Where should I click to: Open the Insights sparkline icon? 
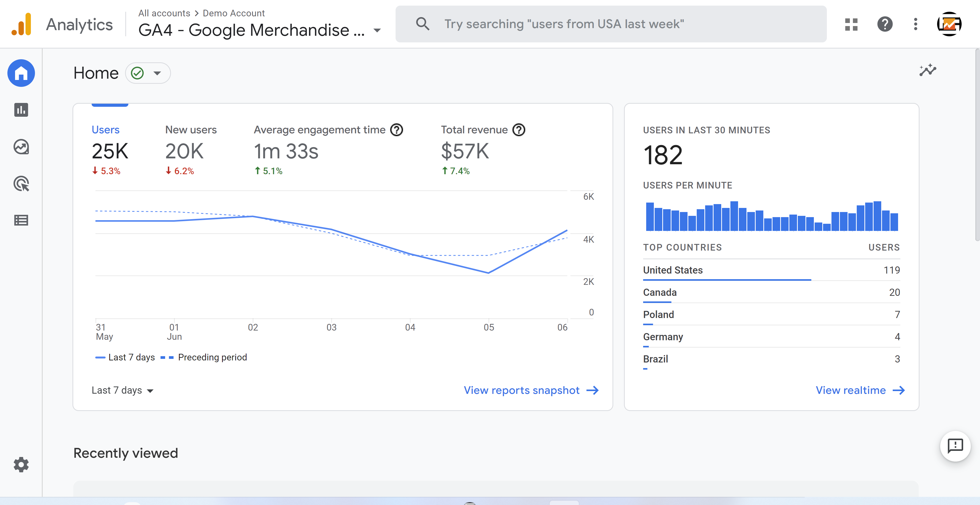[x=927, y=70]
